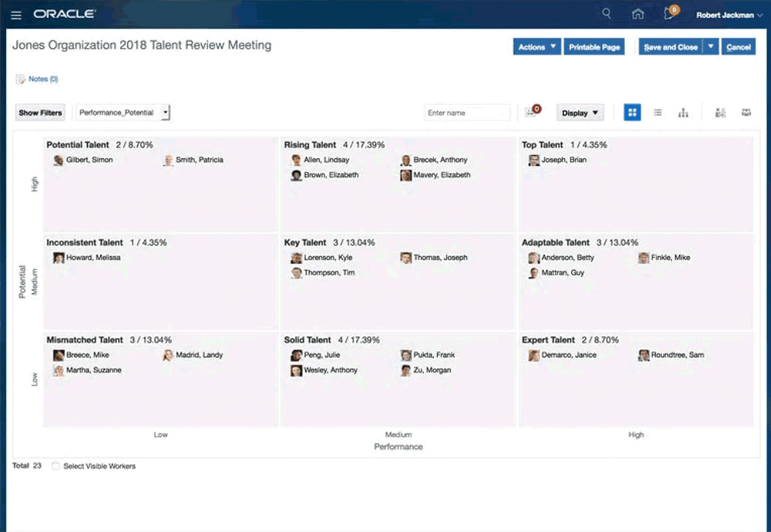Open the hamburger navigation menu
The height and width of the screenshot is (532, 771).
tap(16, 15)
